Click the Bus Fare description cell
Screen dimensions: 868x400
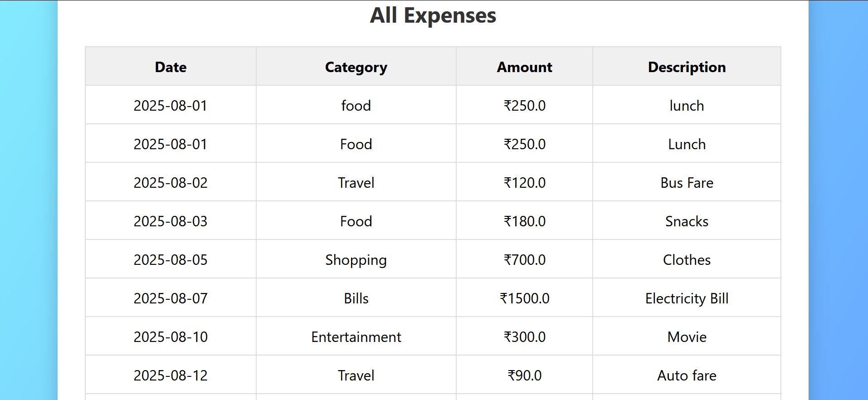coord(687,182)
